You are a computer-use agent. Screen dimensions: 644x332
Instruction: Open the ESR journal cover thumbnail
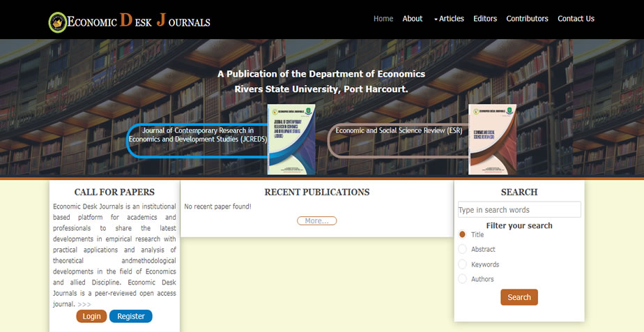click(492, 139)
